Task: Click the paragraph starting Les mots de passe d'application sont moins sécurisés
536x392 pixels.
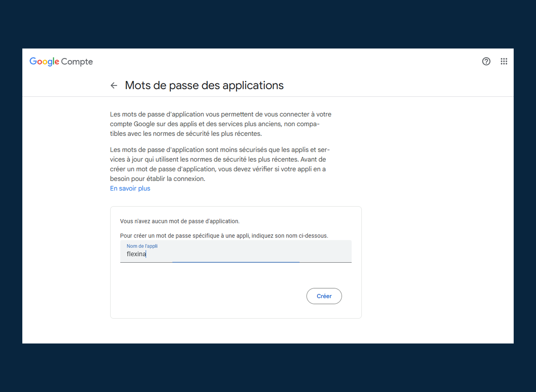Action: tap(220, 164)
